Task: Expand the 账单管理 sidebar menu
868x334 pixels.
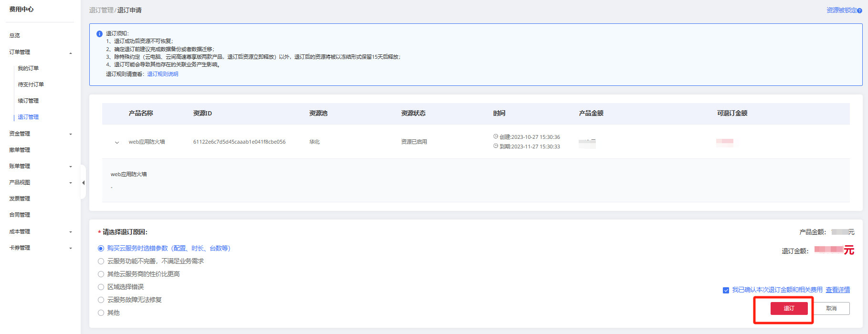Action: [x=71, y=167]
